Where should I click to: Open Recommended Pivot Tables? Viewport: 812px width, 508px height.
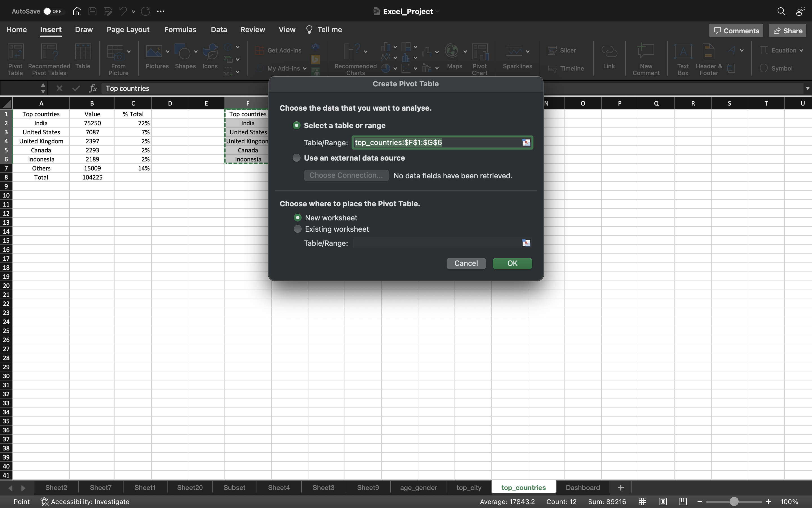(49, 59)
